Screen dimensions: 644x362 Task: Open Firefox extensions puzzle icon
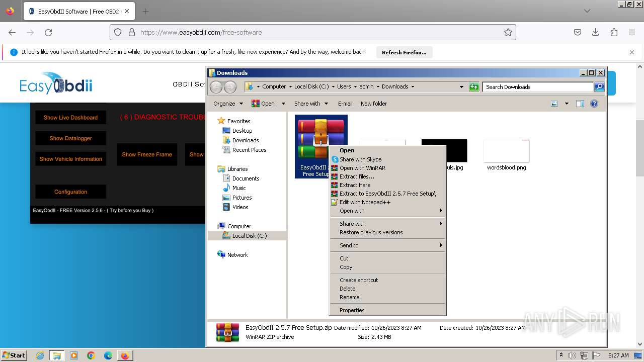[614, 32]
